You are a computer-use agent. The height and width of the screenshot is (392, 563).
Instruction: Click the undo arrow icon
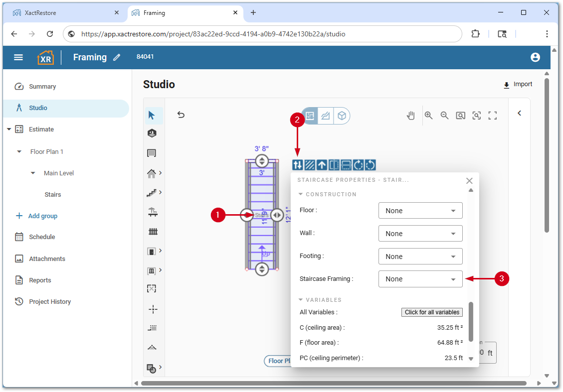click(181, 115)
